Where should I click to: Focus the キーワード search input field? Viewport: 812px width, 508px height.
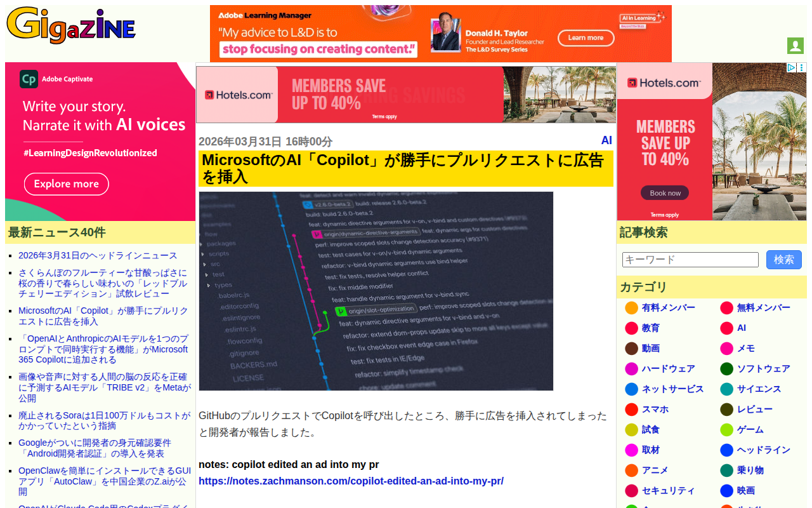click(690, 260)
